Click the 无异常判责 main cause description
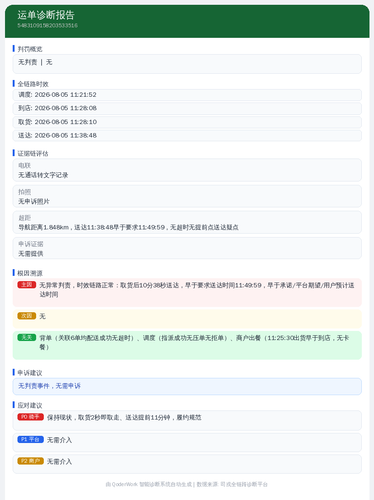This screenshot has height=500, width=374. 197,290
